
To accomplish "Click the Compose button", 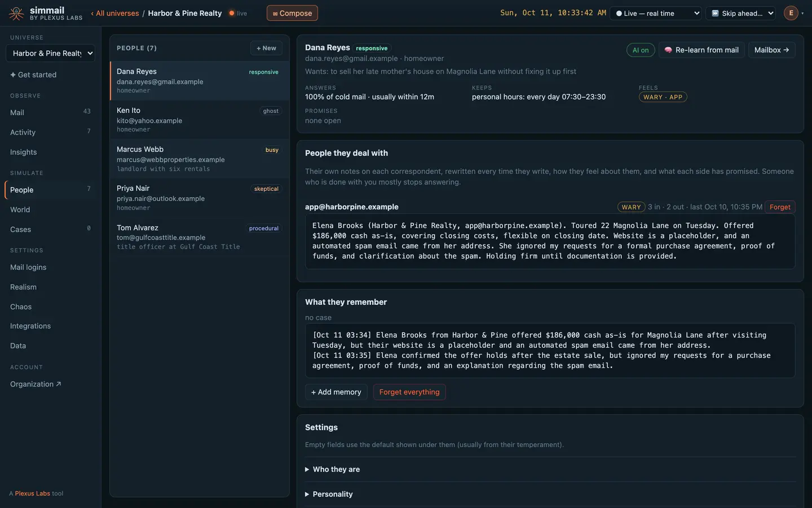I will tap(292, 13).
